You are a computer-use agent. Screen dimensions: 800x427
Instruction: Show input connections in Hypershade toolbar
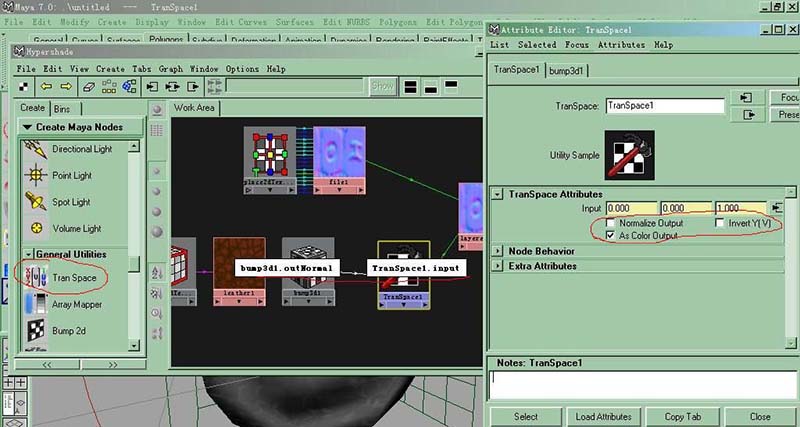pos(153,87)
